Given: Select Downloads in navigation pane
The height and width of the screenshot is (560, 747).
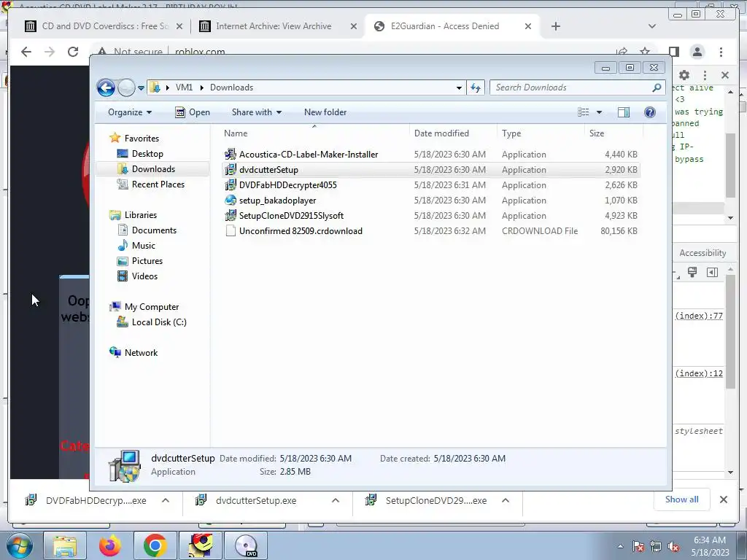Looking at the screenshot, I should pyautogui.click(x=153, y=169).
